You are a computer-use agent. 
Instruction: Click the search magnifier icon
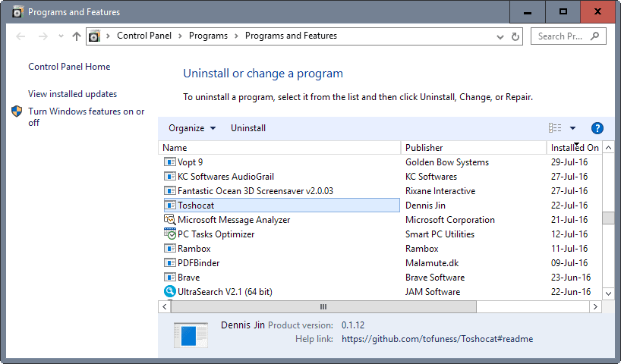coord(595,36)
